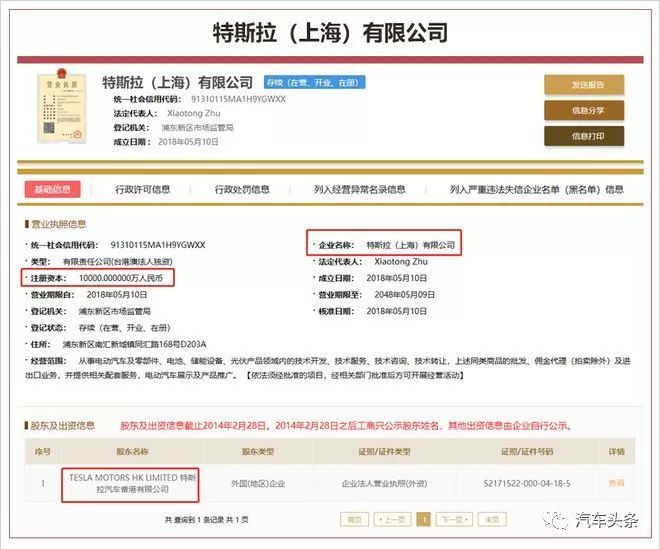Image resolution: width=660 pixels, height=549 pixels.
Task: Click the 证照/证件号码 column header
Action: (527, 452)
